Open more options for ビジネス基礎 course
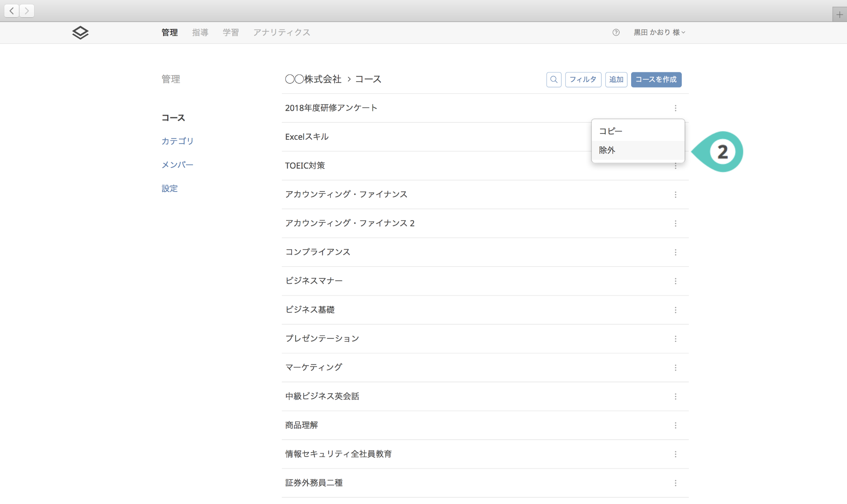 coord(675,310)
